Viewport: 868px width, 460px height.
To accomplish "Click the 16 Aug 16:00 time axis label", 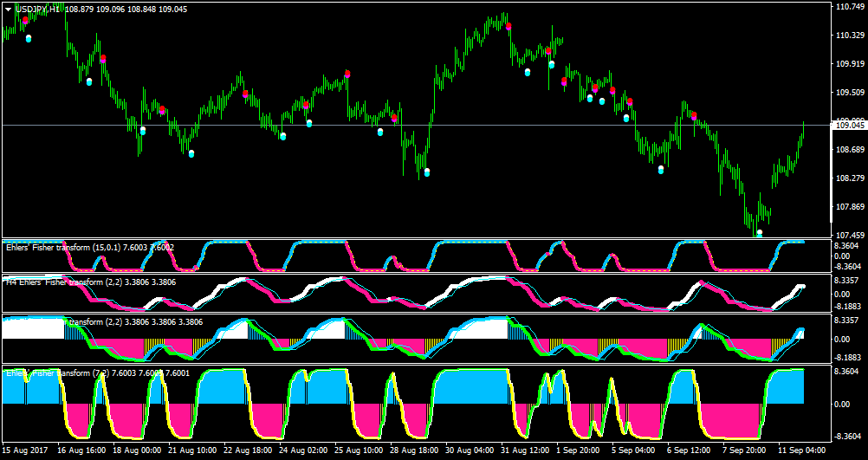I will coord(81,450).
